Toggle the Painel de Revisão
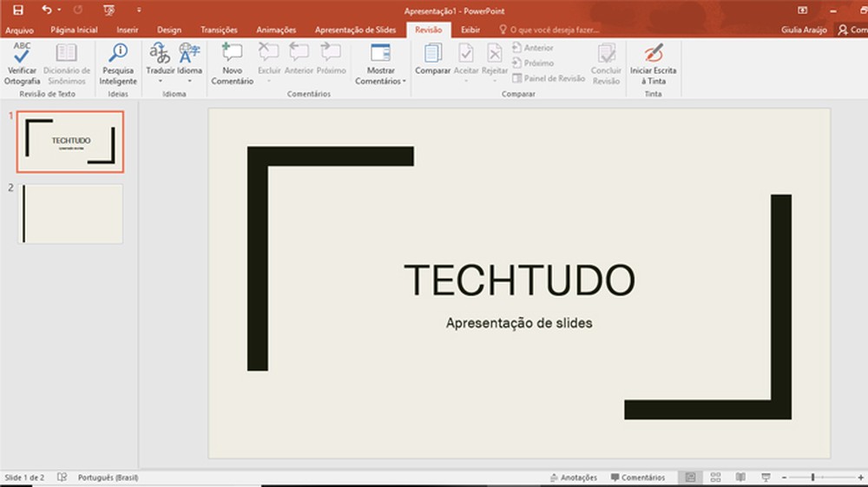The image size is (868, 487). coord(549,78)
